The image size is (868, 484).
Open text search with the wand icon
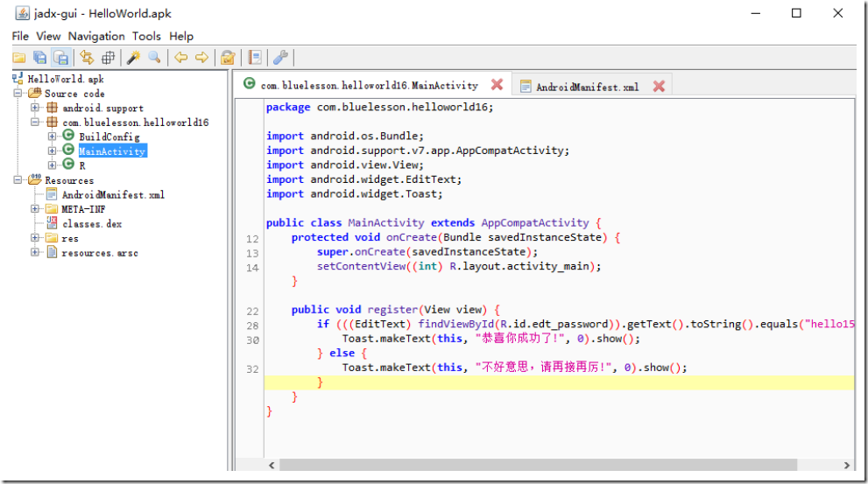point(133,58)
